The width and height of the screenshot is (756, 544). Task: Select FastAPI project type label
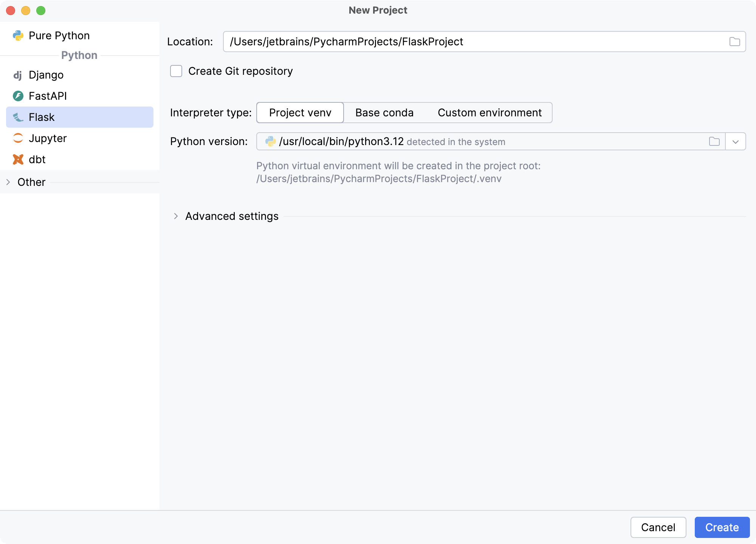click(48, 96)
